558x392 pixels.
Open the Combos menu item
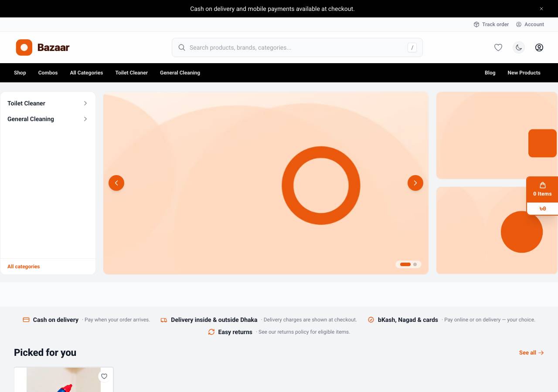coord(48,73)
